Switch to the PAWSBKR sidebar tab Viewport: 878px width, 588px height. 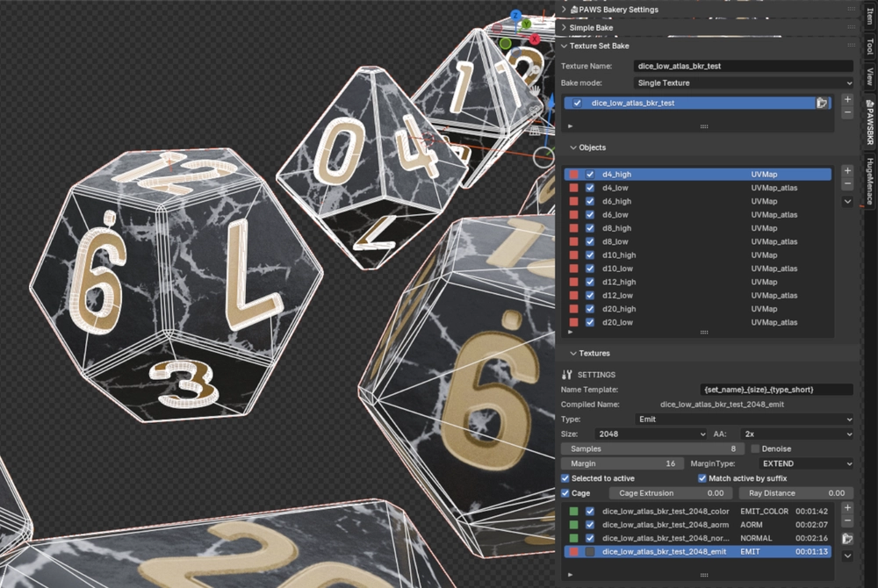click(869, 122)
